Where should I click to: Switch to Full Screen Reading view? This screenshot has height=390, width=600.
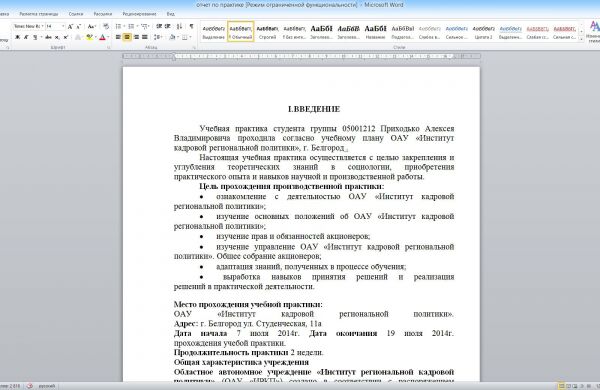pos(568,386)
